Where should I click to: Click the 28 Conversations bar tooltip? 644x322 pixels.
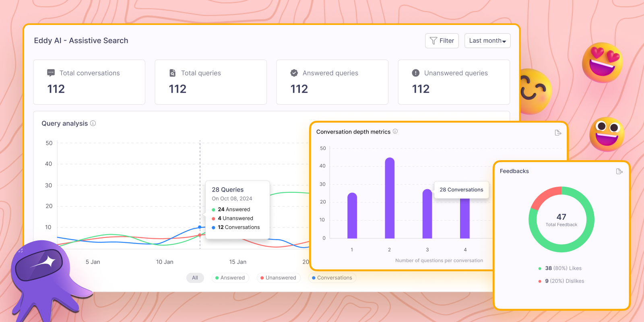[x=461, y=190]
